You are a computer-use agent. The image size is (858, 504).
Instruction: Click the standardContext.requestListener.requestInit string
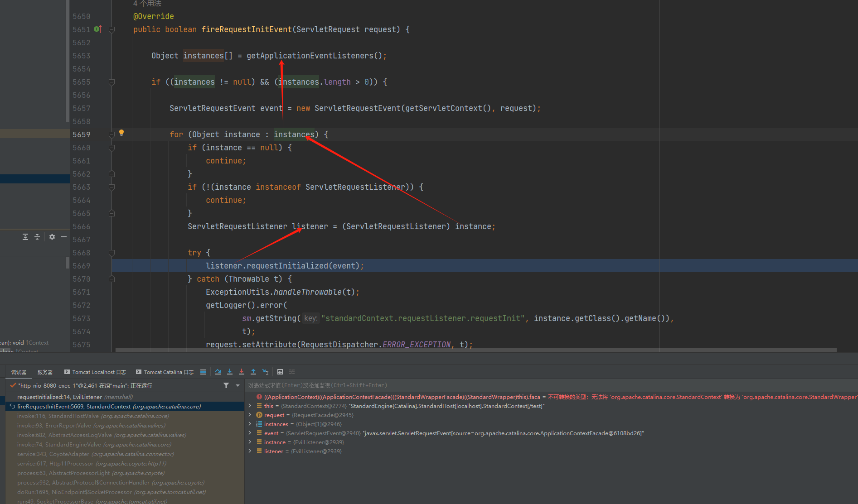pyautogui.click(x=423, y=318)
